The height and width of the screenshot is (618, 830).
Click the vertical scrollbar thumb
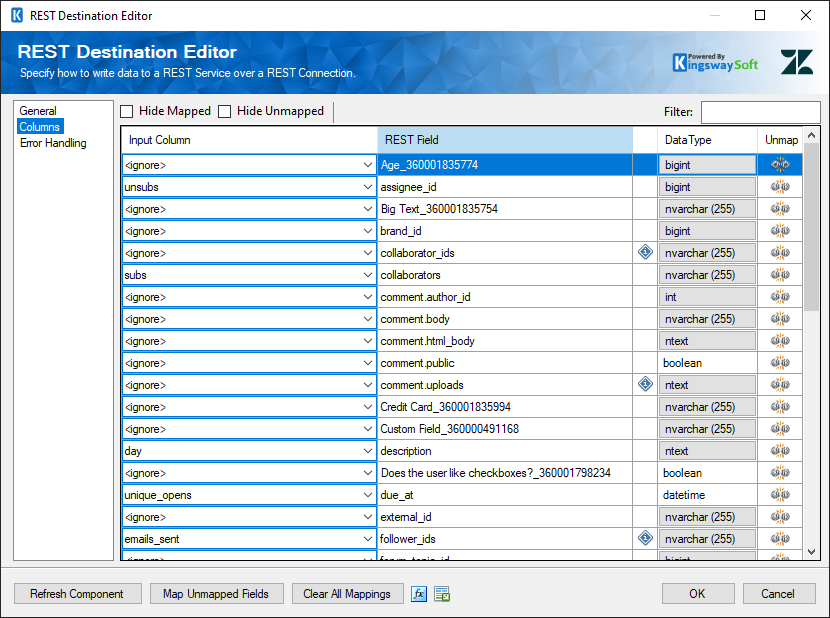coord(811,228)
